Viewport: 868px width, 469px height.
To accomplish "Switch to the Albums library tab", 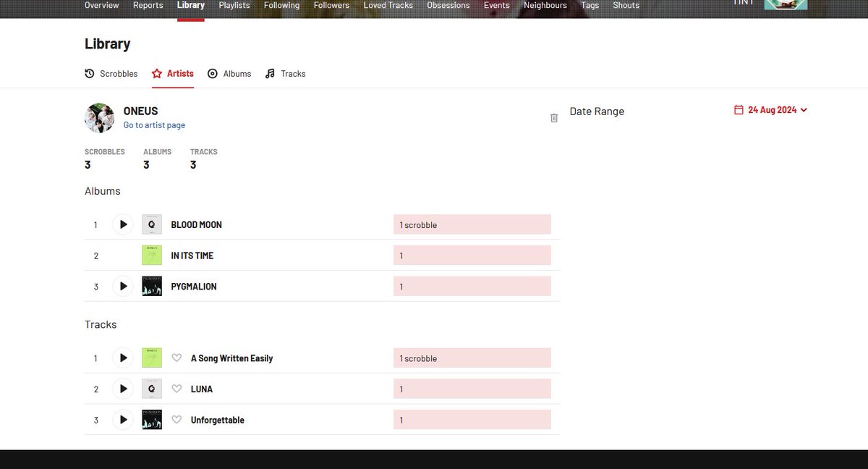I will coord(229,74).
